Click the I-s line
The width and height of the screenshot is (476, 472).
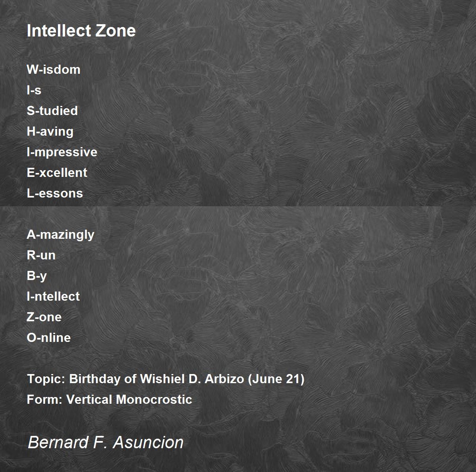coord(34,90)
